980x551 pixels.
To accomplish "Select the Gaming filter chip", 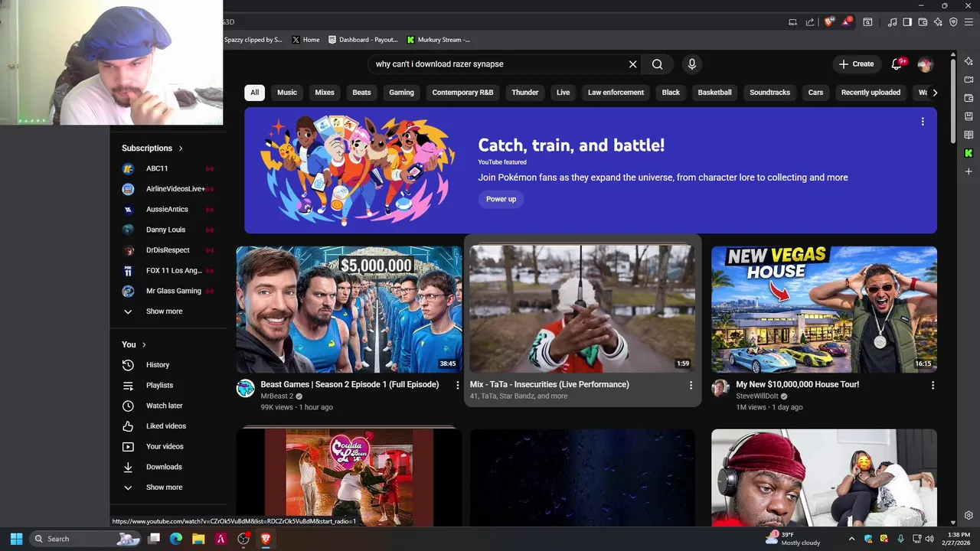I will (x=401, y=93).
